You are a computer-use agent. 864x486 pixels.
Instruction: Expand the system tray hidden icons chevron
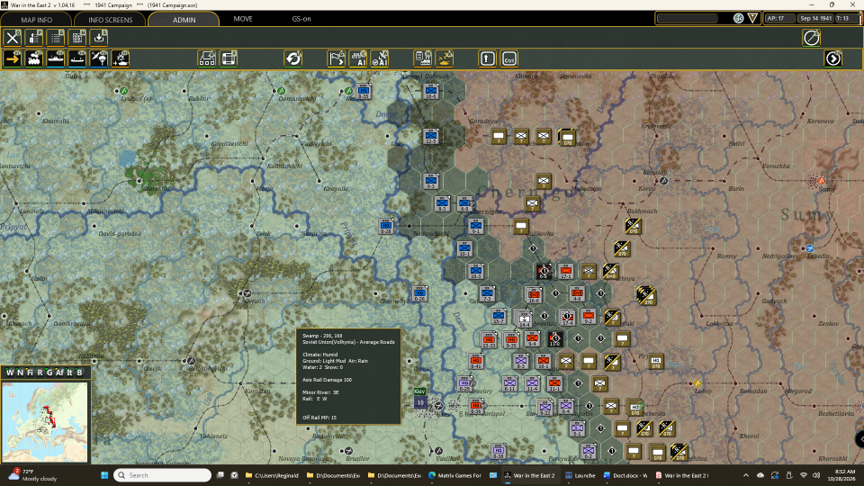tap(746, 475)
